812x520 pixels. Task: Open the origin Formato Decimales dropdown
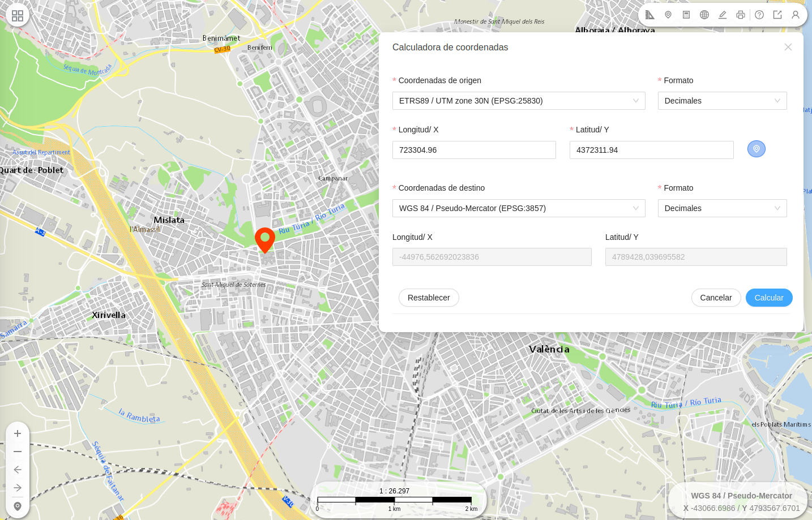pos(723,101)
